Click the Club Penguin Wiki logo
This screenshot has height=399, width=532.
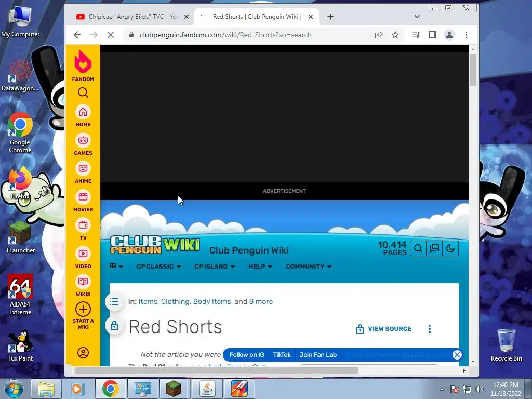coord(155,245)
